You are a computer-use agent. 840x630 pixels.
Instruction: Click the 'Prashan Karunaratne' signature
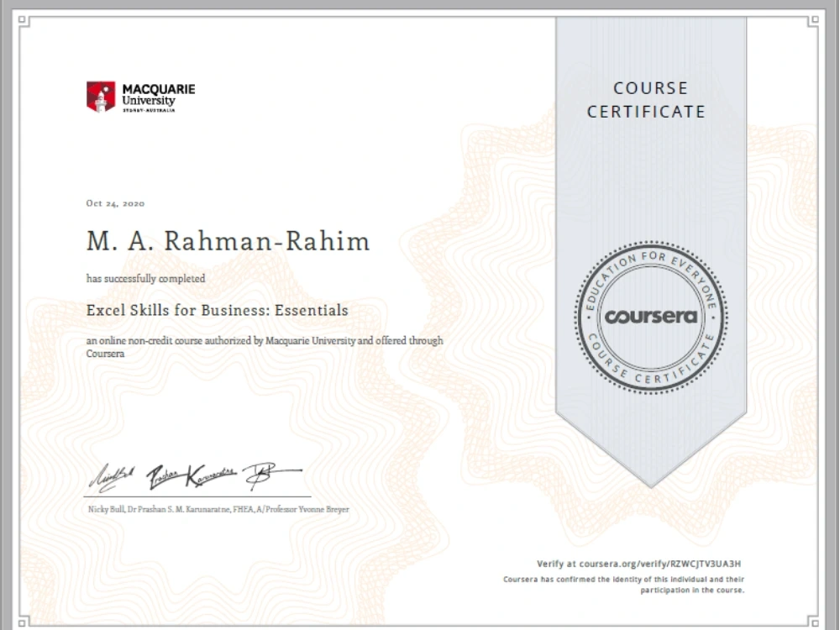(192, 475)
